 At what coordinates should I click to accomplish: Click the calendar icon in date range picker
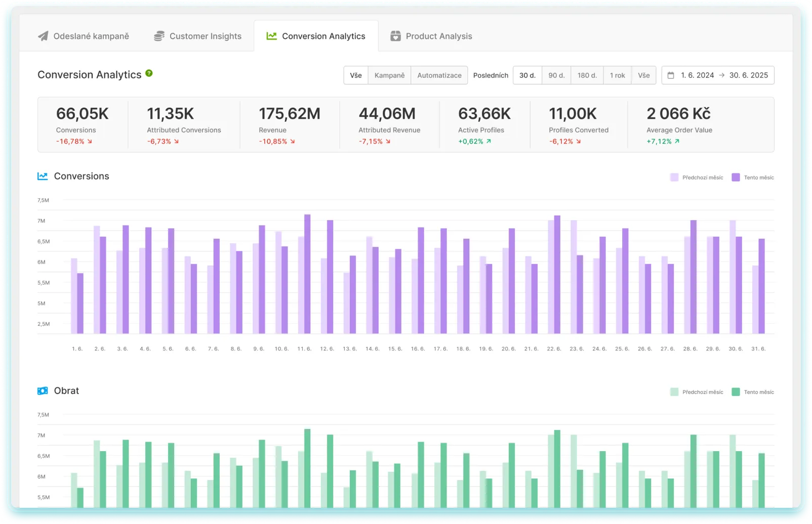[x=671, y=75]
